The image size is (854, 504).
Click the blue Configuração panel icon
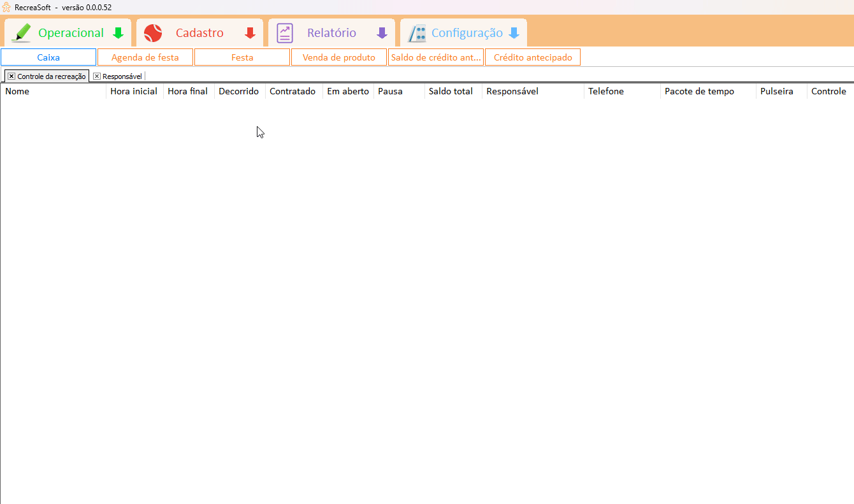pos(417,33)
